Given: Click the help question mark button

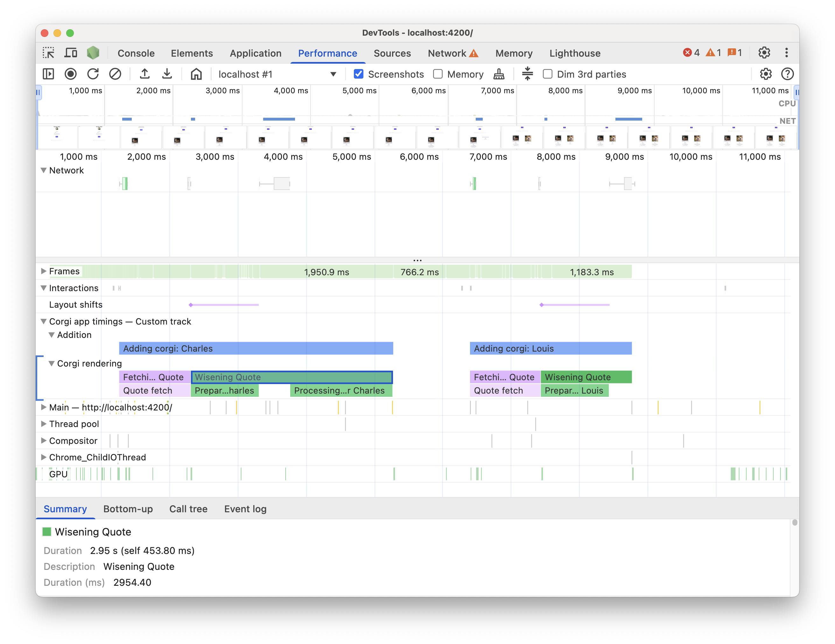Looking at the screenshot, I should (788, 74).
